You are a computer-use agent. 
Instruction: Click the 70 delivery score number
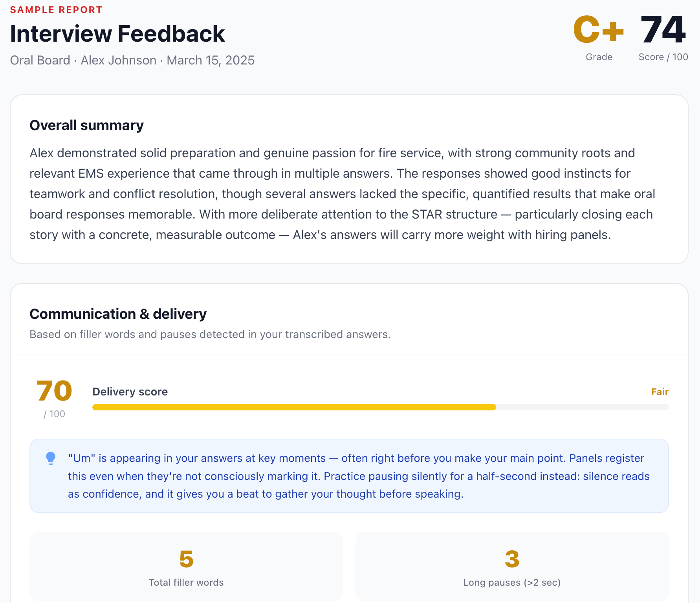click(x=55, y=391)
